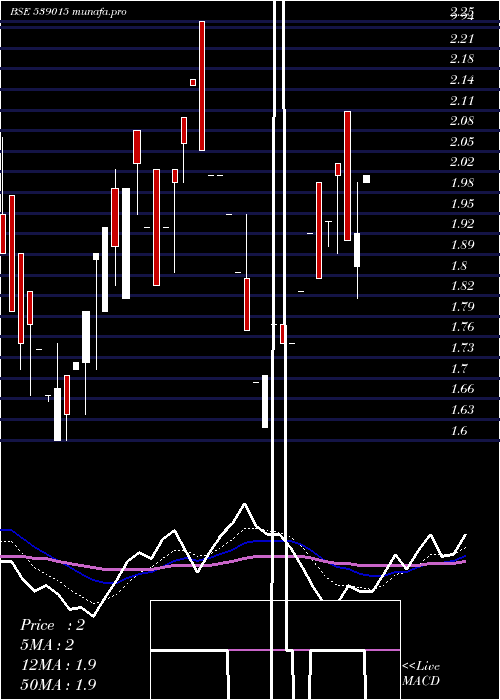
Task: Click the 1.7 price axis label
Action: pyautogui.click(x=459, y=369)
